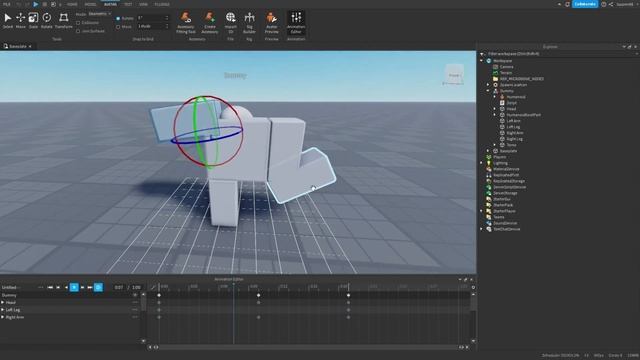This screenshot has width=640, height=360.
Task: Open the Accessory Fitting Tool
Action: (x=186, y=22)
